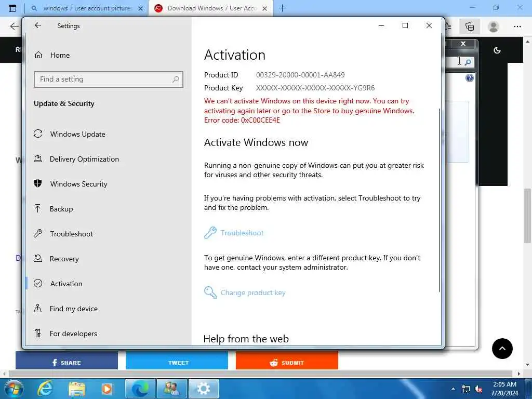Switch to Microsoft Edge taskbar button
The image size is (532, 399).
140,389
